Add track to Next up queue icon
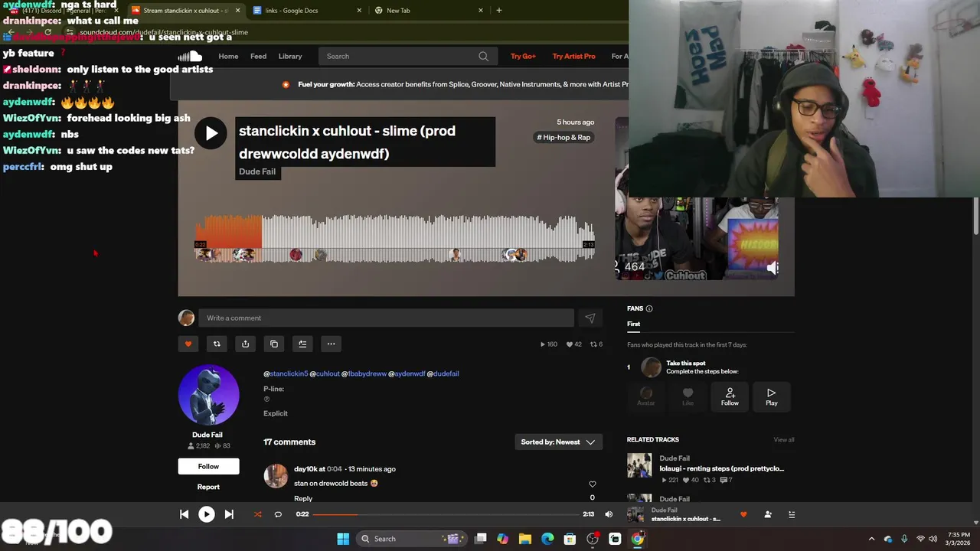Image resolution: width=980 pixels, height=551 pixels. click(x=302, y=344)
